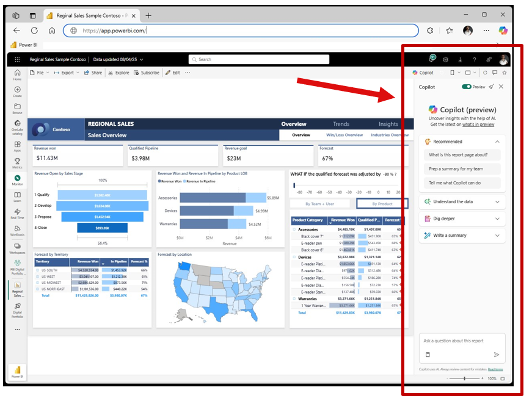Switch to the Trends report tab

click(x=341, y=124)
